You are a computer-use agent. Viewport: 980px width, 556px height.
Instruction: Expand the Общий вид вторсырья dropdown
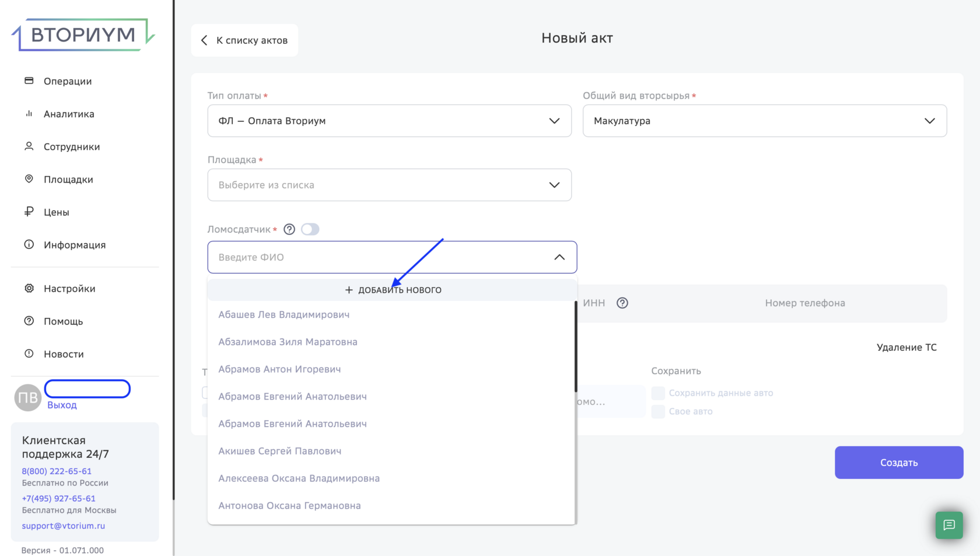click(x=764, y=121)
